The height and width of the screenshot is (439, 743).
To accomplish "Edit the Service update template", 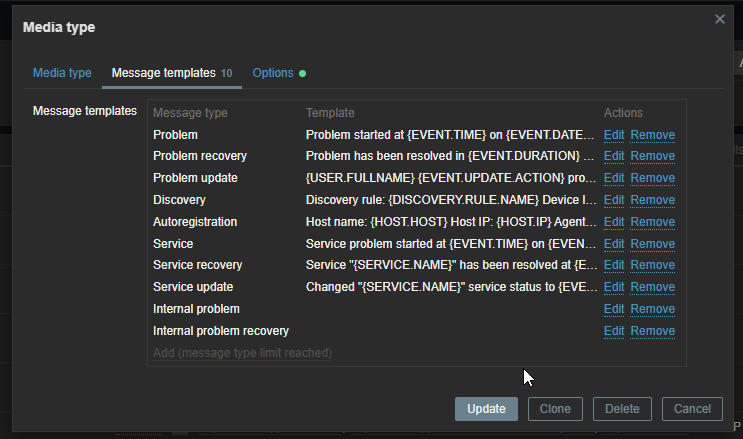I will tap(614, 287).
